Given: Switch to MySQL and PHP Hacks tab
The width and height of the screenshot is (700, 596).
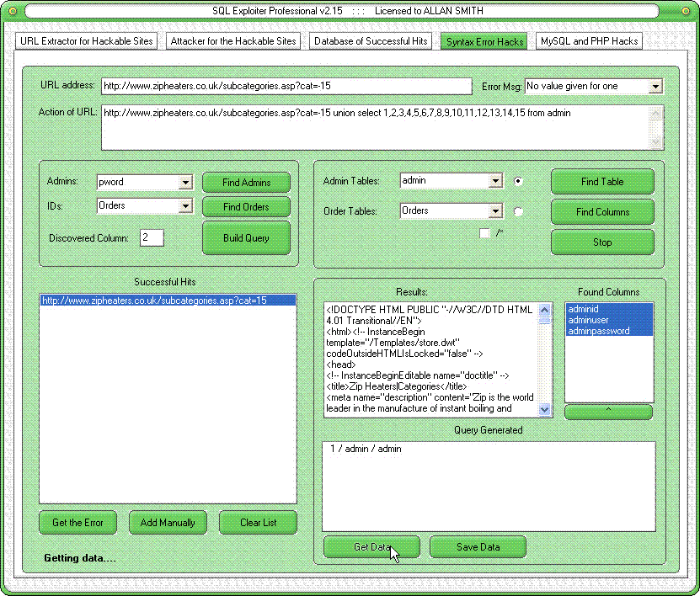Looking at the screenshot, I should 590,41.
